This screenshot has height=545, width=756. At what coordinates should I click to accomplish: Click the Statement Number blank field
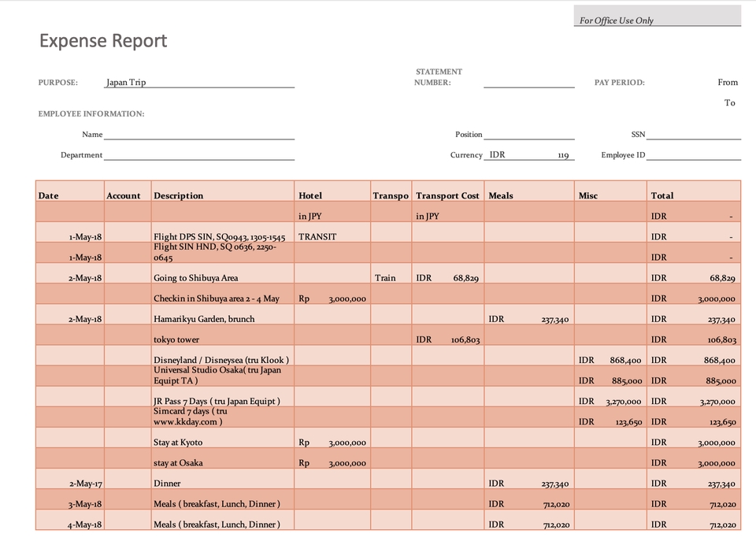click(529, 82)
